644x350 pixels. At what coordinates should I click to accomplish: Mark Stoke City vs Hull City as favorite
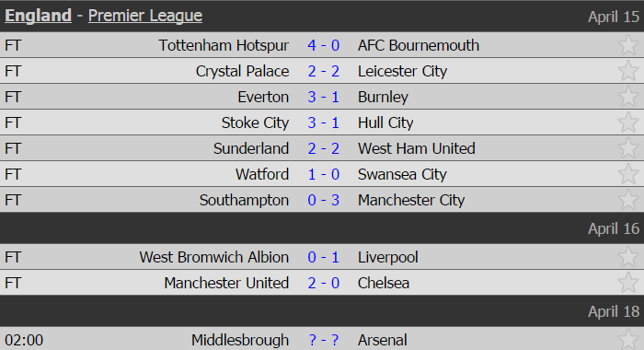[x=628, y=122]
